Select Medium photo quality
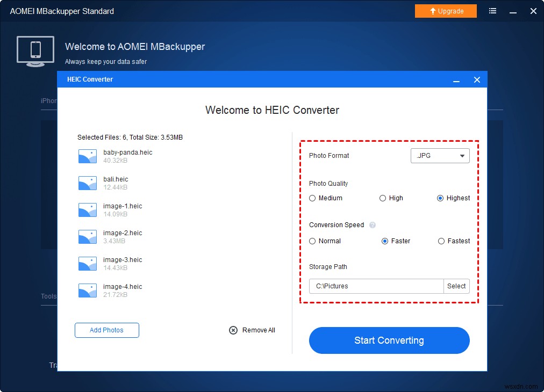The width and height of the screenshot is (544, 392). 312,198
